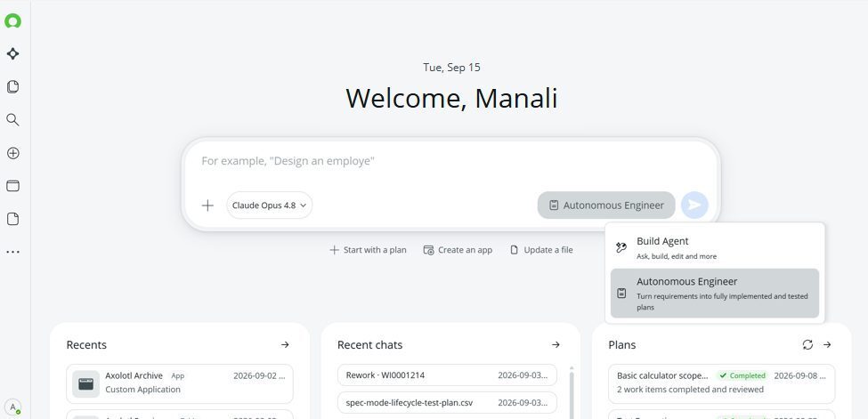Refresh the Plans list

pos(807,345)
